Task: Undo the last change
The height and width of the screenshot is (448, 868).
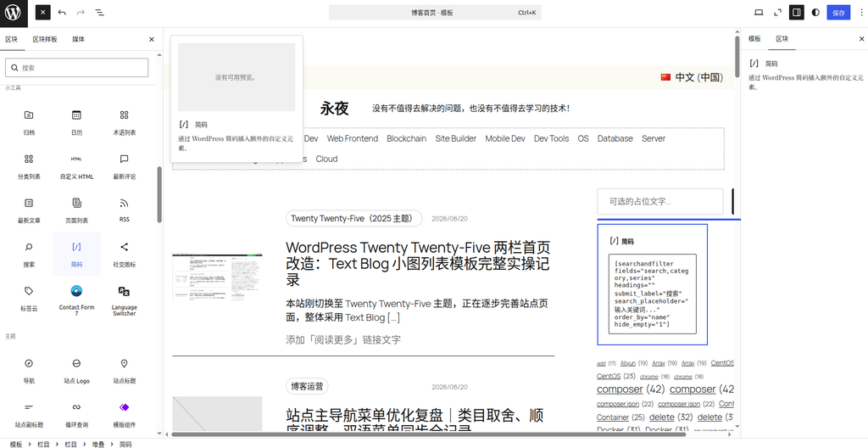Action: tap(62, 12)
